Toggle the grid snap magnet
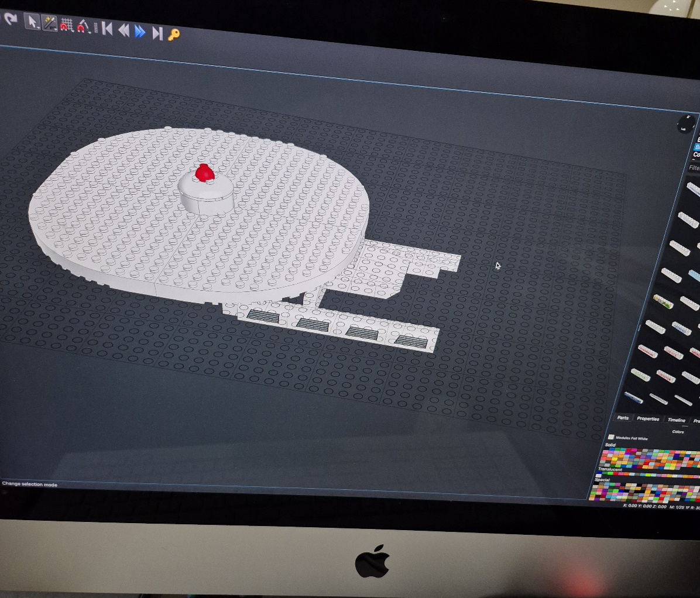The image size is (700, 598). click(x=67, y=25)
